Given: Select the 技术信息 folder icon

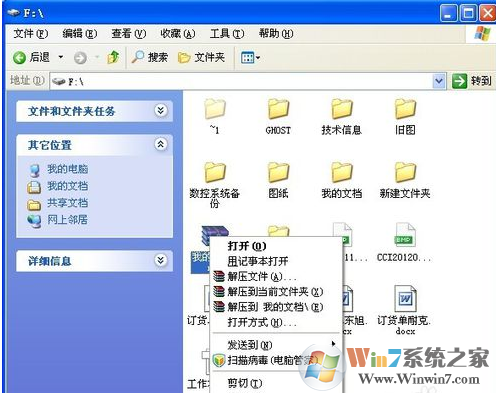Looking at the screenshot, I should pos(342,109).
